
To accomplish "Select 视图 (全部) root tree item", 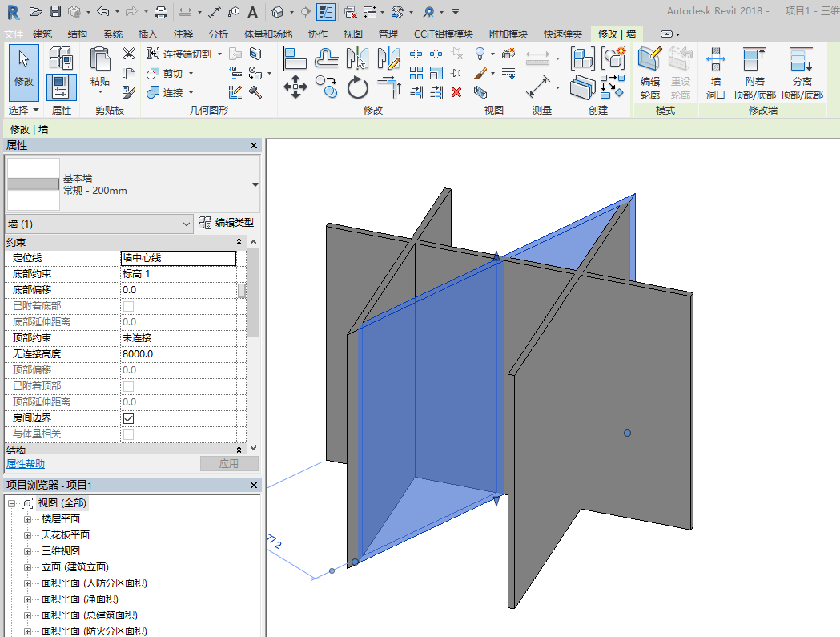I will click(62, 503).
